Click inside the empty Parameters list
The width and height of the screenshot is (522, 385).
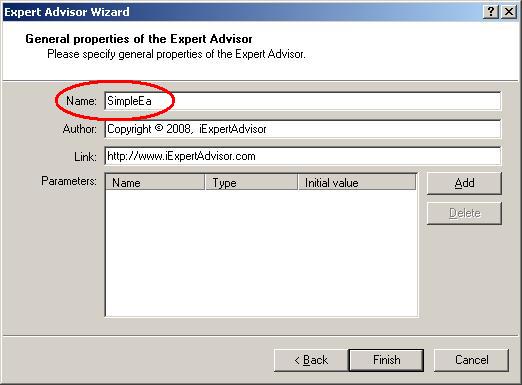pos(261,253)
